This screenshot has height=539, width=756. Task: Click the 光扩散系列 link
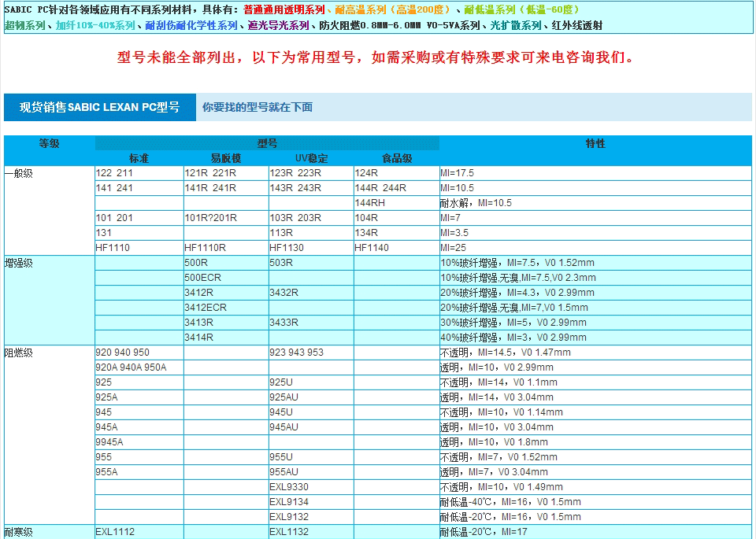(516, 25)
